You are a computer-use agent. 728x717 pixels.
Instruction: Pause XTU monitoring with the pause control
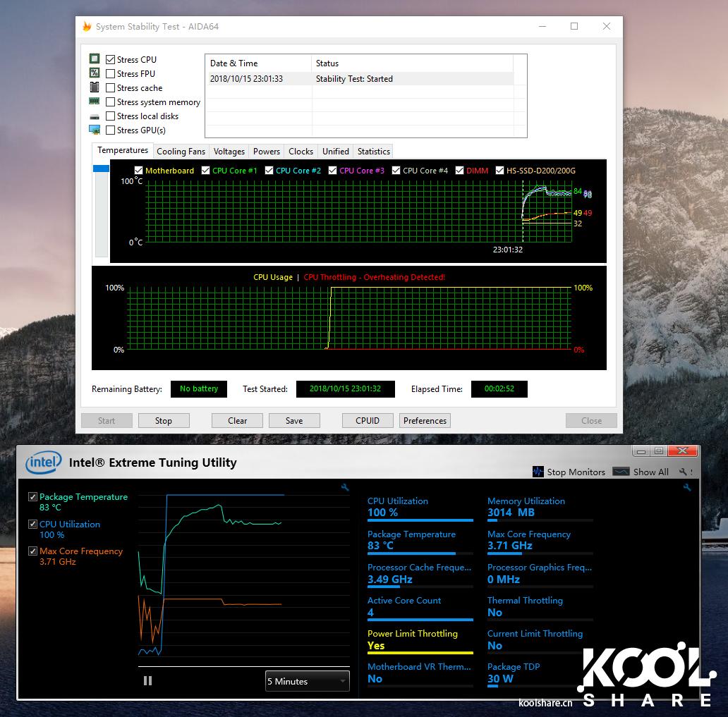tap(147, 680)
